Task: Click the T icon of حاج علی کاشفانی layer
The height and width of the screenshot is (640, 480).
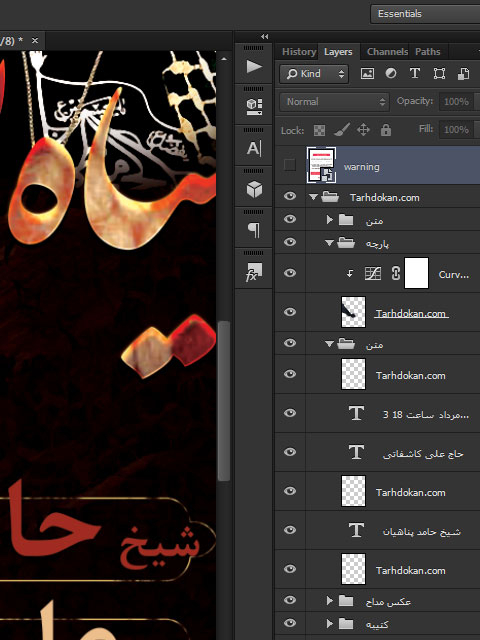Action: click(356, 452)
